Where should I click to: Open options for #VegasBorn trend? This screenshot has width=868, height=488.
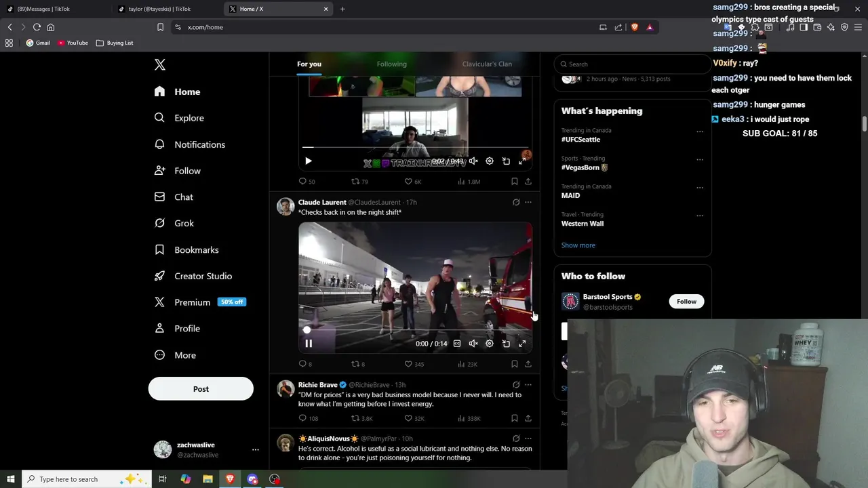pyautogui.click(x=700, y=160)
